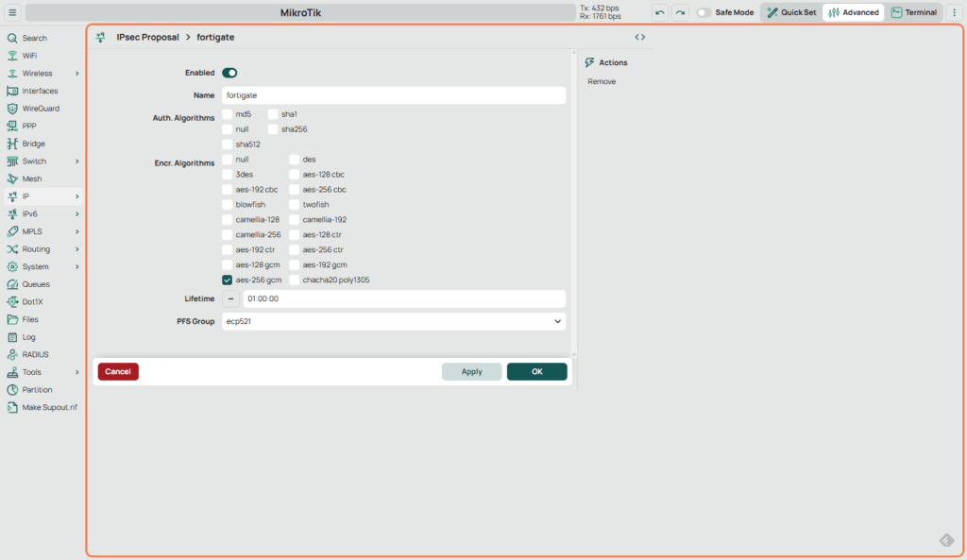The image size is (967, 560).
Task: Click the Interfaces sidebar icon
Action: pyautogui.click(x=12, y=91)
